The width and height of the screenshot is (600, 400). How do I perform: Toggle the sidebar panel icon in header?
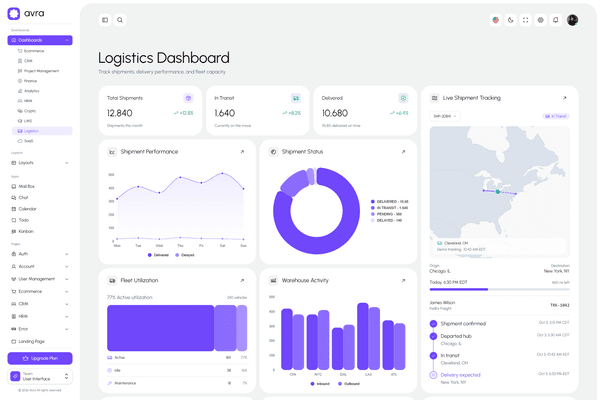click(105, 20)
